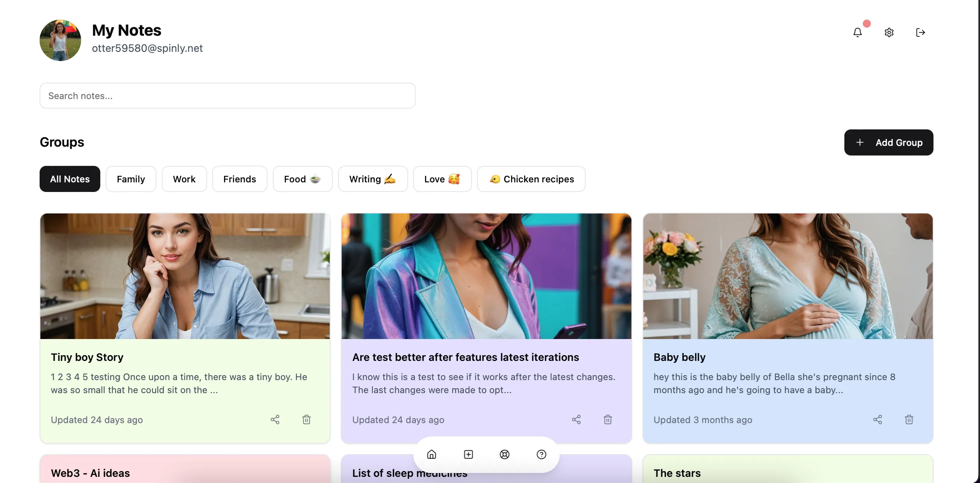The height and width of the screenshot is (483, 980).
Task: Click the Add Group button
Action: [x=889, y=142]
